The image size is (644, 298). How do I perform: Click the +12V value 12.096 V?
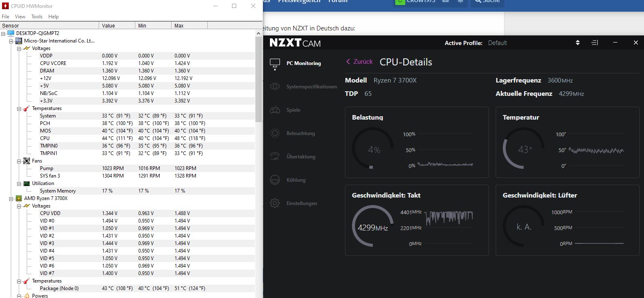(111, 78)
